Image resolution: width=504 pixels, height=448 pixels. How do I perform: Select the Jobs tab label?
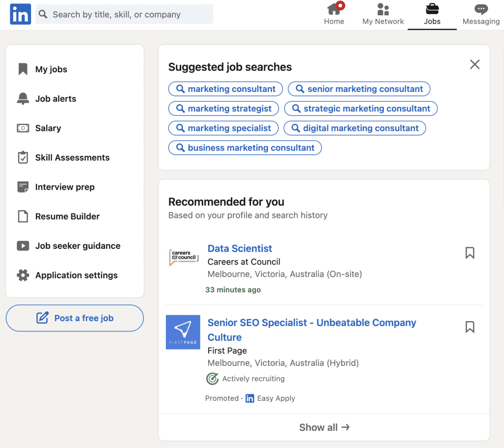(x=432, y=22)
